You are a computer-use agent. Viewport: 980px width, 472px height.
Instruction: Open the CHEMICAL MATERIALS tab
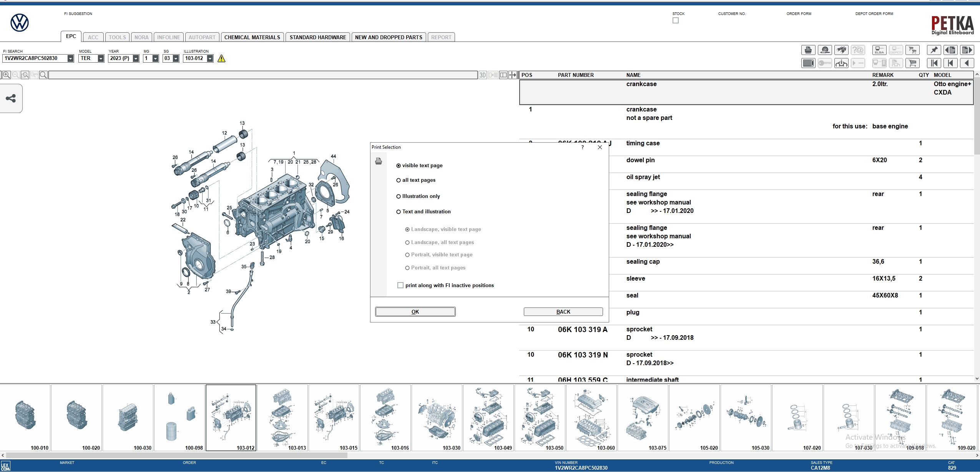click(252, 37)
